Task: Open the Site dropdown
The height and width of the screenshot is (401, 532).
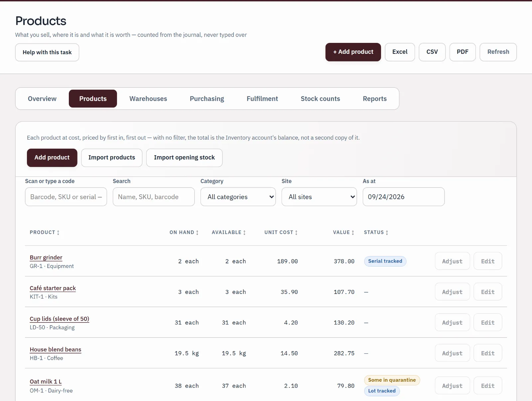Action: 319,197
